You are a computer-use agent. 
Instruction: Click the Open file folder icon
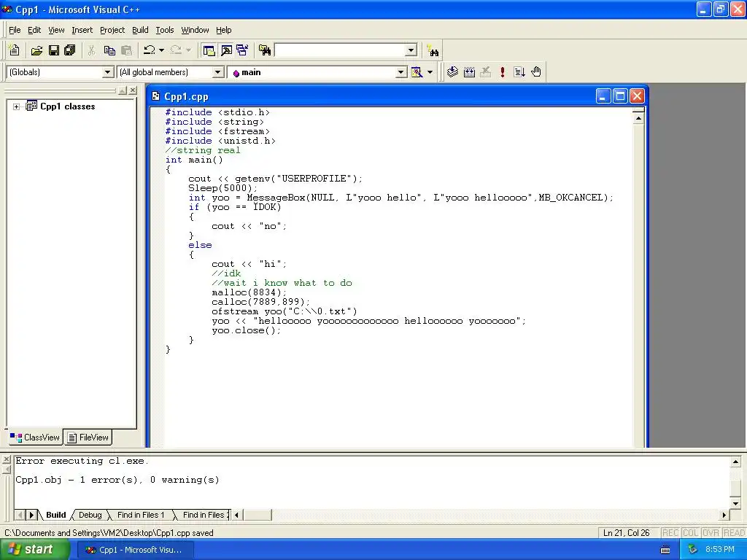pos(36,50)
